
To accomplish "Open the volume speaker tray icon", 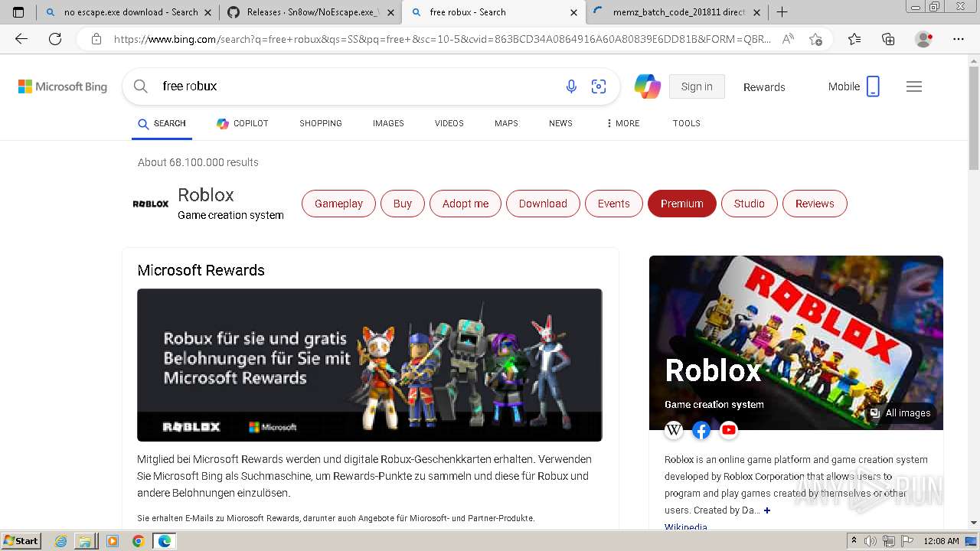I will click(x=870, y=541).
